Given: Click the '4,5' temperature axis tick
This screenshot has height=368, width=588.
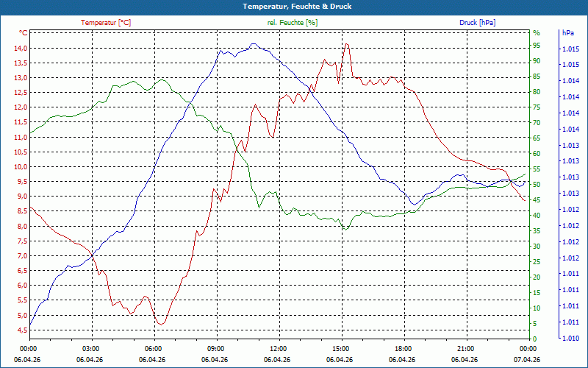Looking at the screenshot, I should coord(23,330).
